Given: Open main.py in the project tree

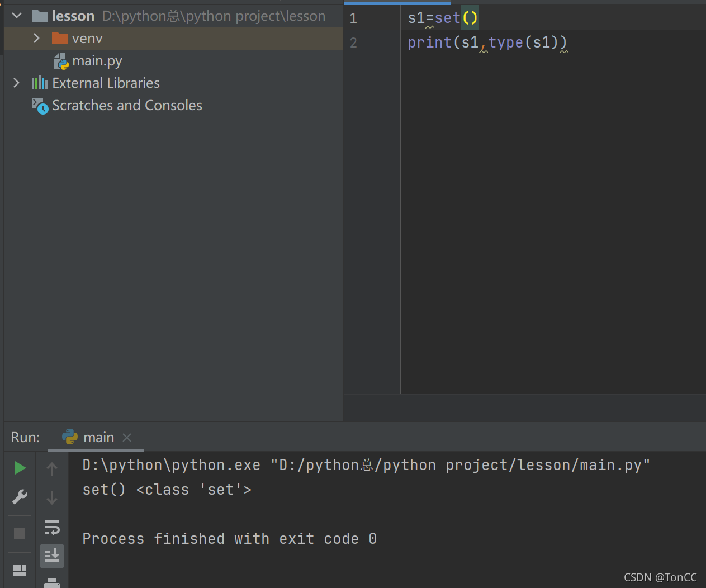Looking at the screenshot, I should pos(97,60).
